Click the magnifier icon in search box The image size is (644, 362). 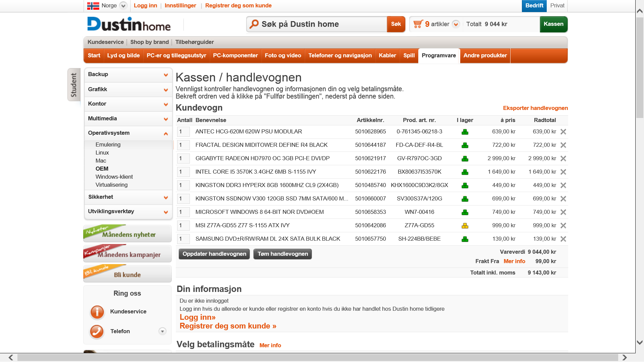click(x=254, y=24)
